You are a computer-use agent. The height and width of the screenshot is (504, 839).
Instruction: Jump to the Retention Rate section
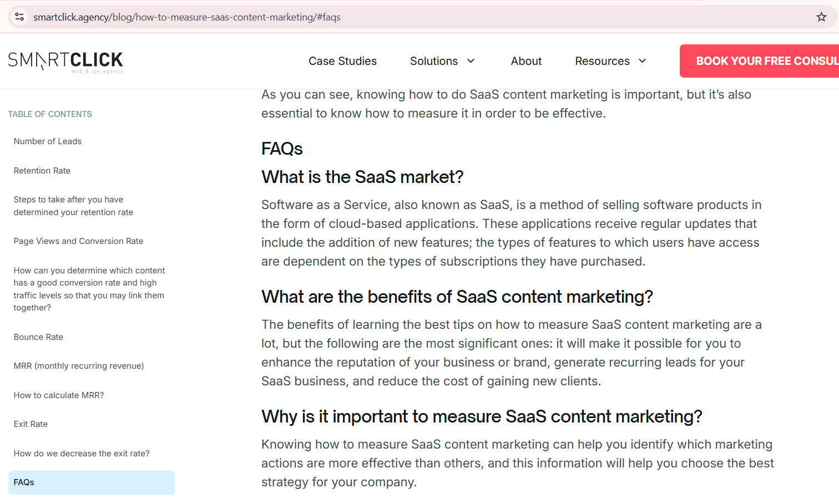(42, 171)
